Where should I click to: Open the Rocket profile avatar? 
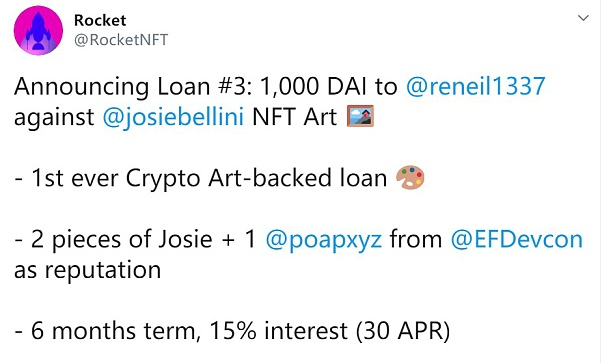pyautogui.click(x=38, y=30)
